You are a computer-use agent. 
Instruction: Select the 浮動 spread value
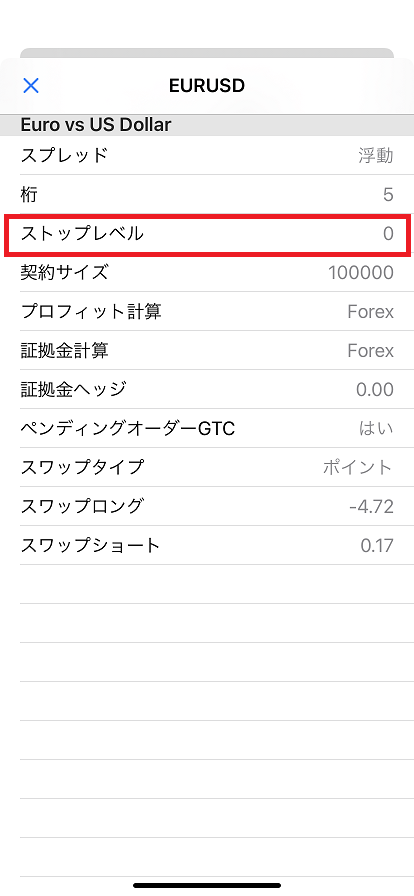tap(376, 156)
